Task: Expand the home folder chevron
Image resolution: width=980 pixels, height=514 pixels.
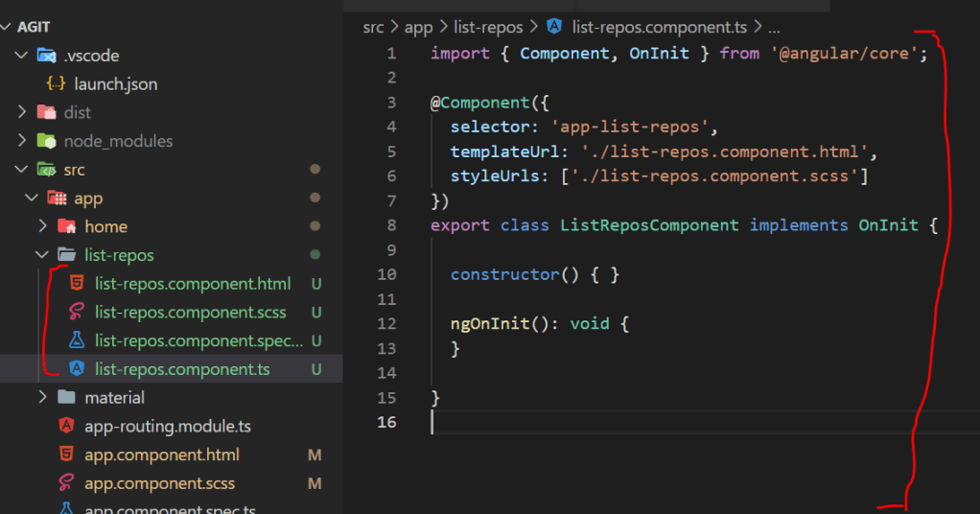Action: pos(42,227)
